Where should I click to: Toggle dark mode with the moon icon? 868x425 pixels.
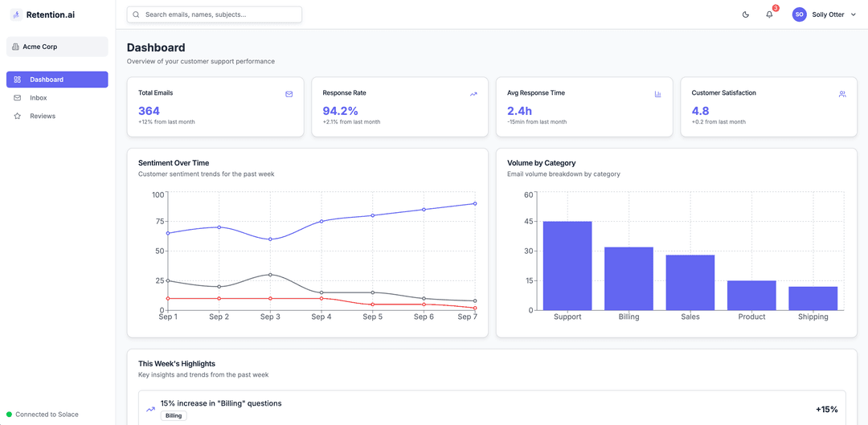coord(746,15)
